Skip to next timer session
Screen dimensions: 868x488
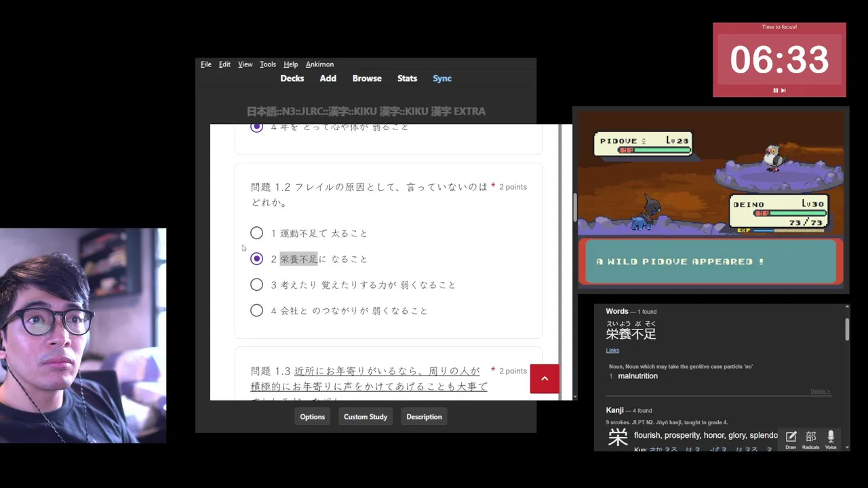point(783,90)
